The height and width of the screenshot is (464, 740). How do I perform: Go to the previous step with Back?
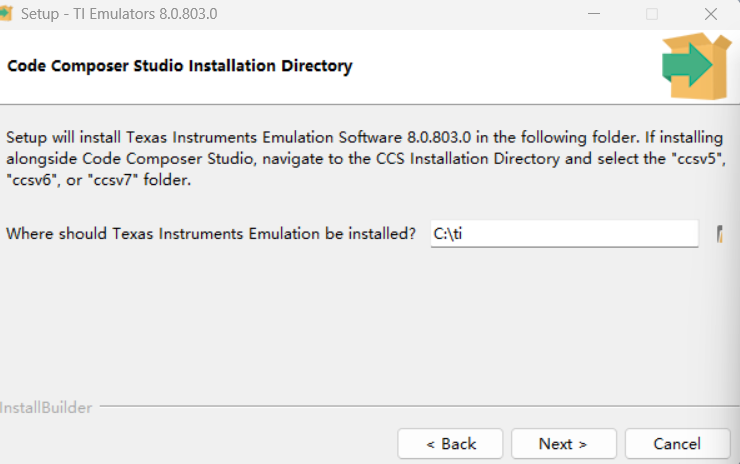pyautogui.click(x=450, y=444)
